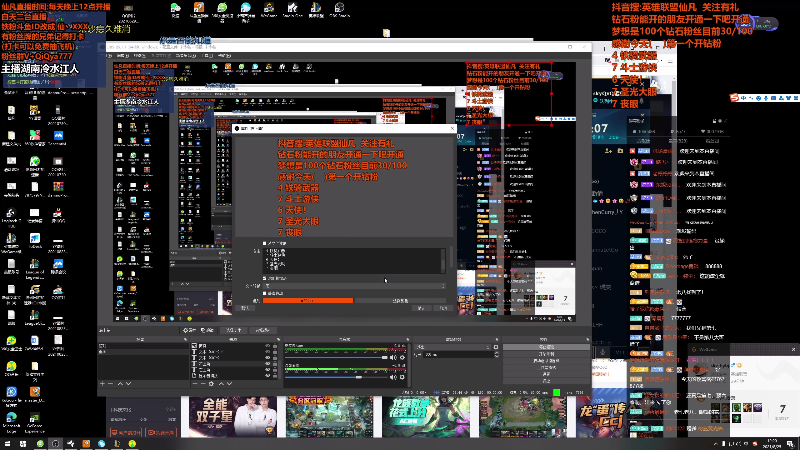Open settings gear of first mixer track

coord(402,357)
